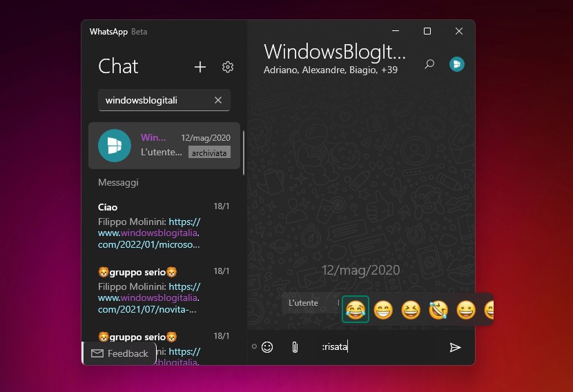Click the 12/mag/2020 date separator

point(360,271)
